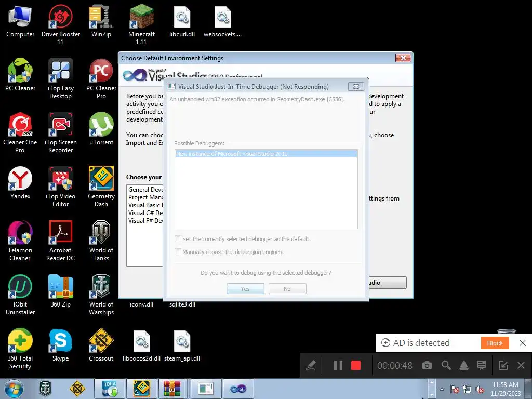Open the recorder pen annotation tool
Screen dimensions: 532x399
coord(311,365)
